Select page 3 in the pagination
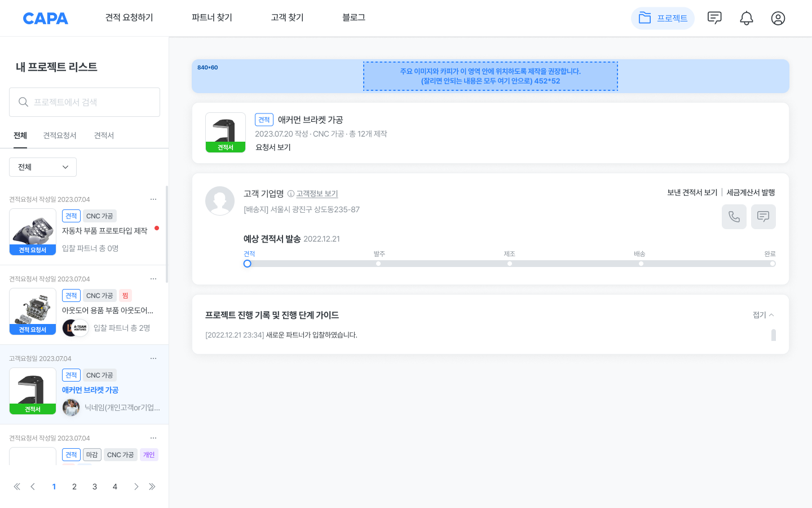Image resolution: width=812 pixels, height=508 pixels. [94, 486]
